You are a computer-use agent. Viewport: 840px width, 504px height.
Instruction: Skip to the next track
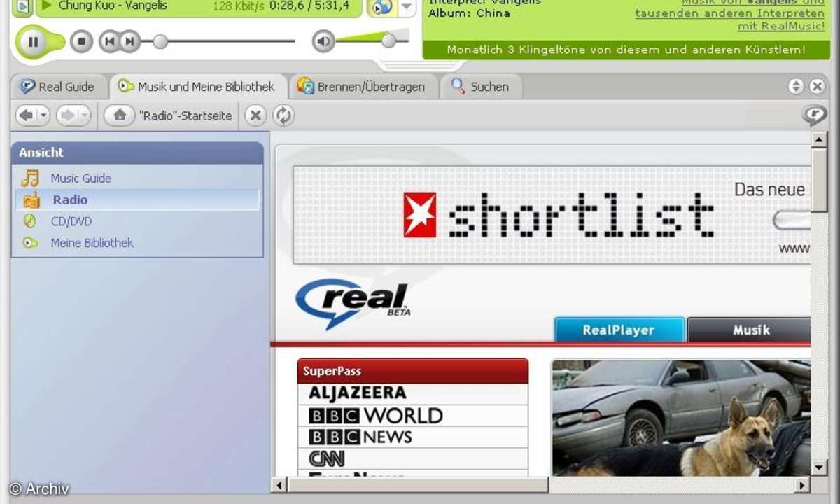129,41
